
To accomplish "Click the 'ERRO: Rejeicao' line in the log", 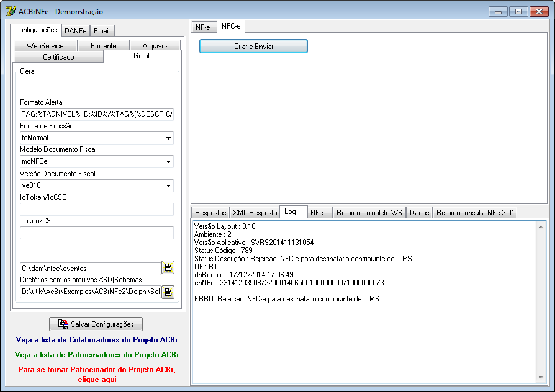I will pos(287,299).
